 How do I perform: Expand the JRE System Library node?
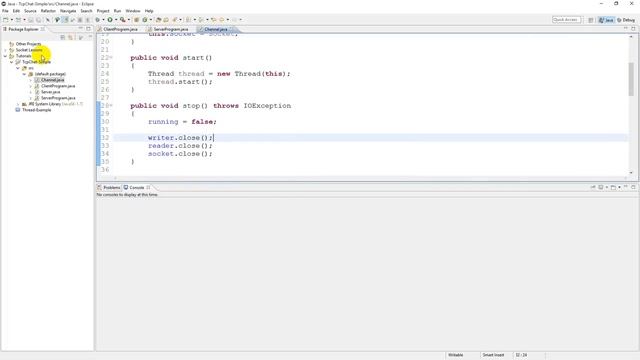[x=18, y=104]
